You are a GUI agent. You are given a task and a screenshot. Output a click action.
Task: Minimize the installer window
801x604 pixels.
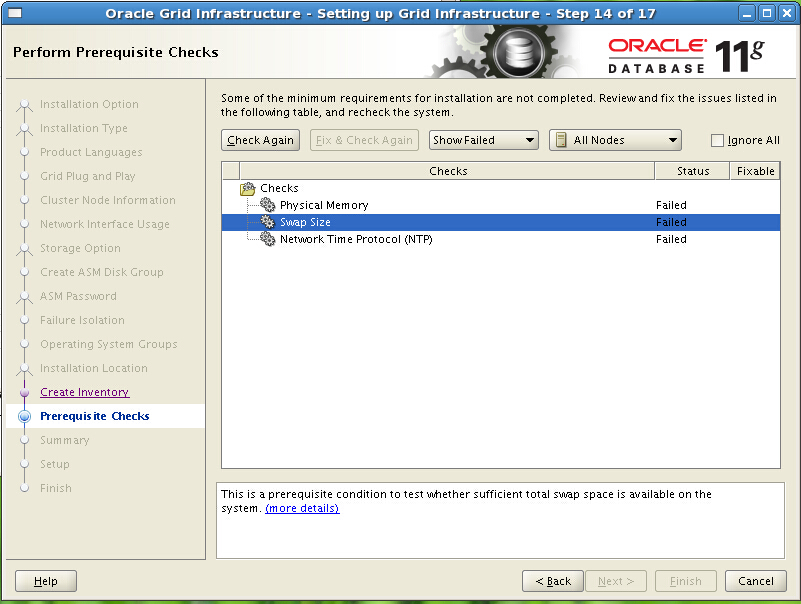click(747, 13)
